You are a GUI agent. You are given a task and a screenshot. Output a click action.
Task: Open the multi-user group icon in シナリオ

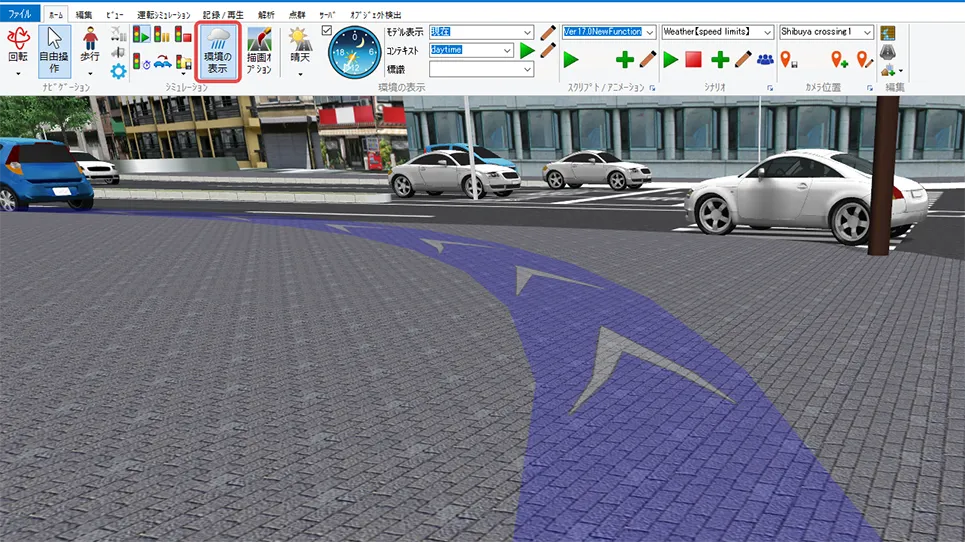(x=765, y=60)
